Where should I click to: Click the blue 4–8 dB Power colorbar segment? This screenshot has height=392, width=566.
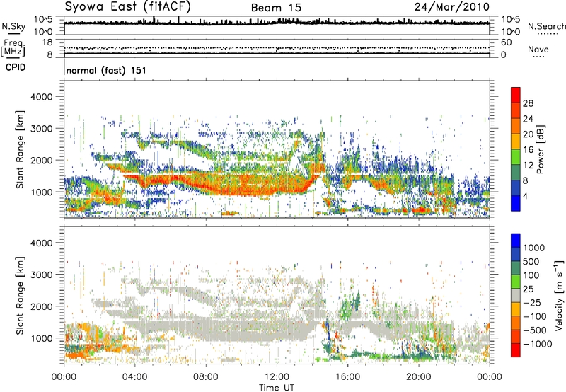click(x=516, y=188)
